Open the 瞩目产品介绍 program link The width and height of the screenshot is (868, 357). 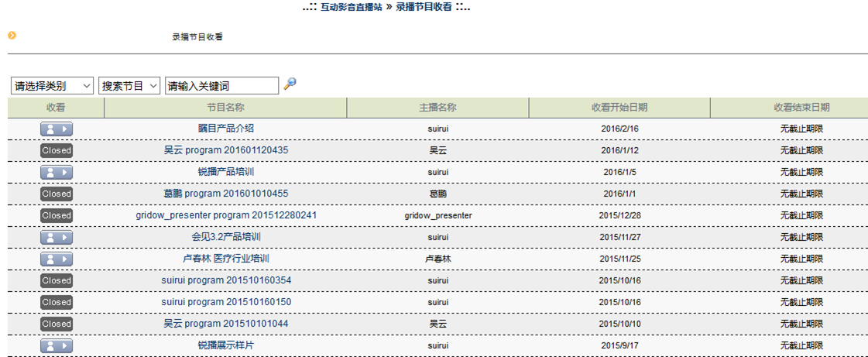(225, 129)
